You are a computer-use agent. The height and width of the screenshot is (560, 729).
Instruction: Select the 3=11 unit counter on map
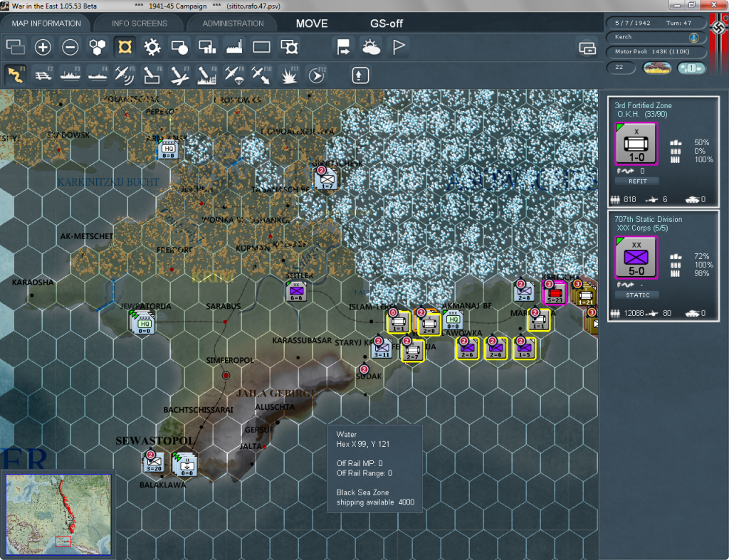382,349
